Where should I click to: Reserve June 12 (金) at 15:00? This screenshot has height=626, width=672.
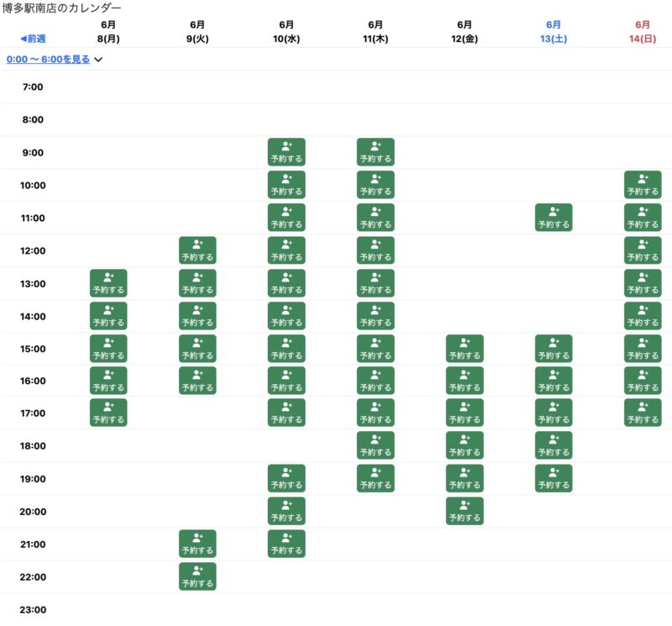pos(465,349)
